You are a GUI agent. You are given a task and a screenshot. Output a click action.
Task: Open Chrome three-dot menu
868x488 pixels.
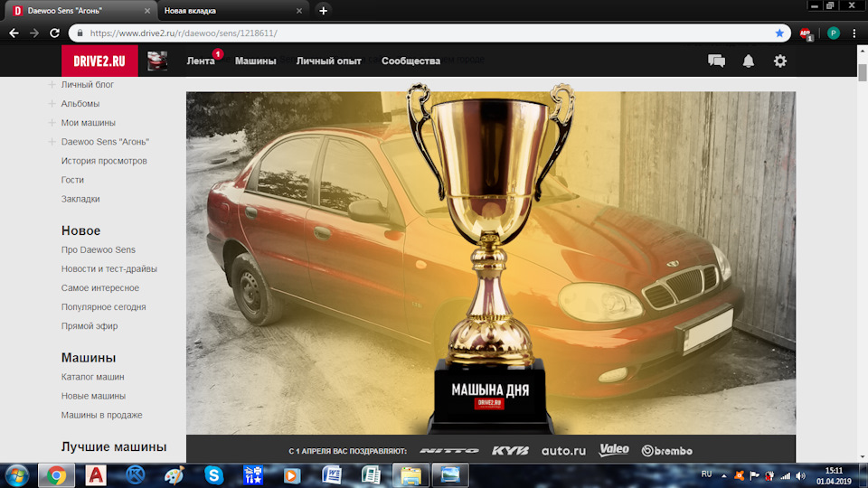854,33
